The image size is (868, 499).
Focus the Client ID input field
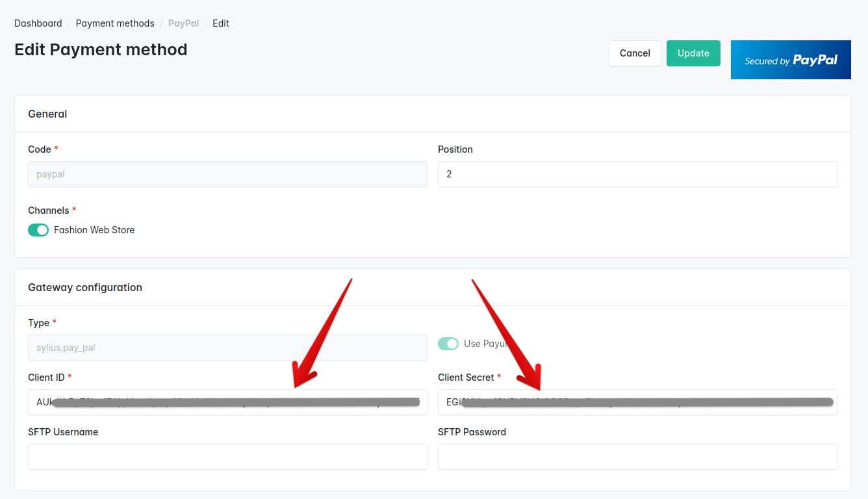(227, 402)
